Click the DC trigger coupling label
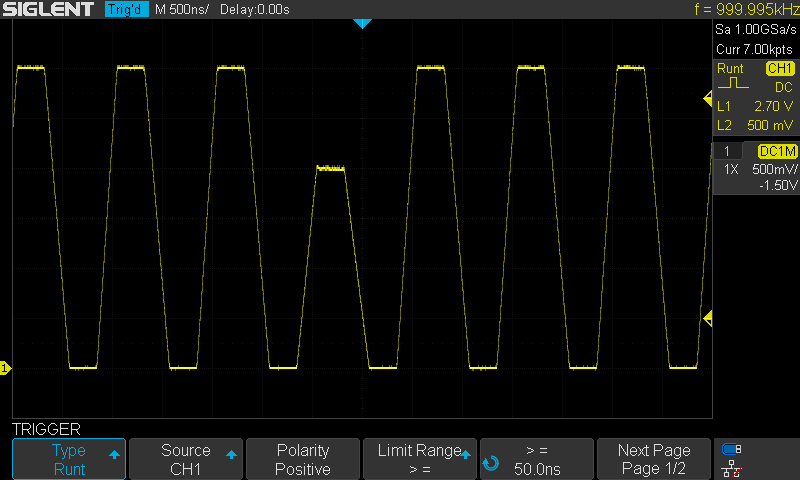The image size is (800, 480). point(784,87)
